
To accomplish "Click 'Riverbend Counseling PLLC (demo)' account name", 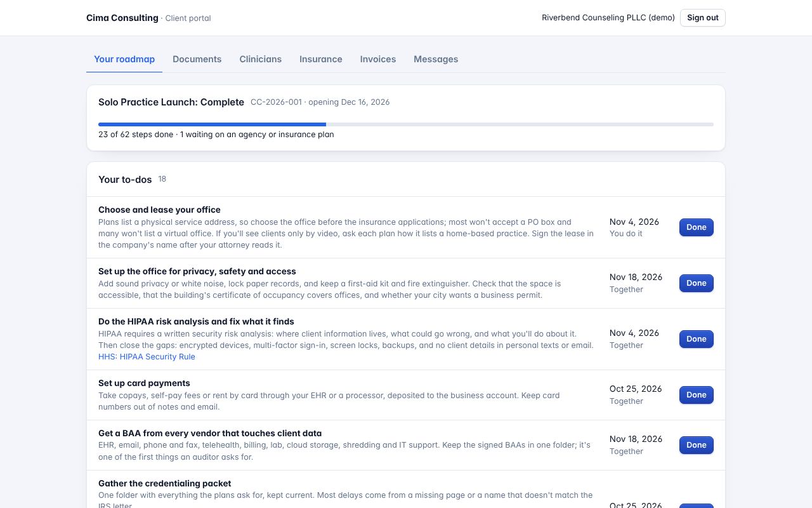I will [608, 18].
